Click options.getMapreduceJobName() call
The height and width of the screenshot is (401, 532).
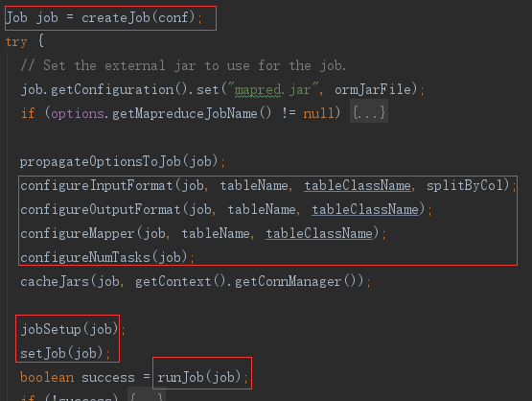point(161,113)
